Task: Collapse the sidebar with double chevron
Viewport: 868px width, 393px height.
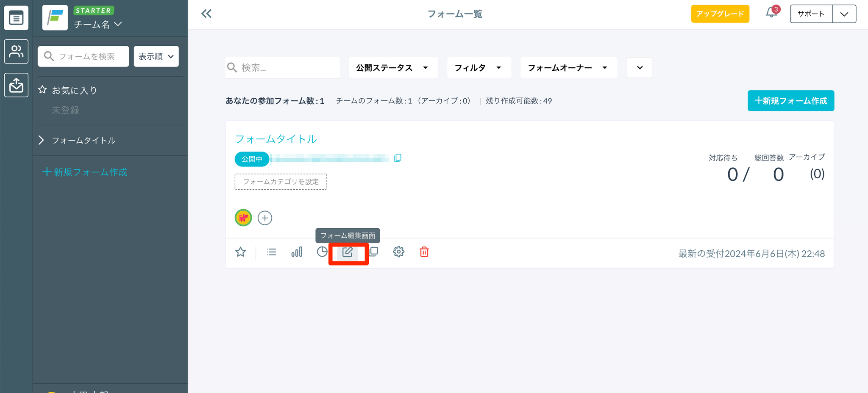Action: click(206, 14)
